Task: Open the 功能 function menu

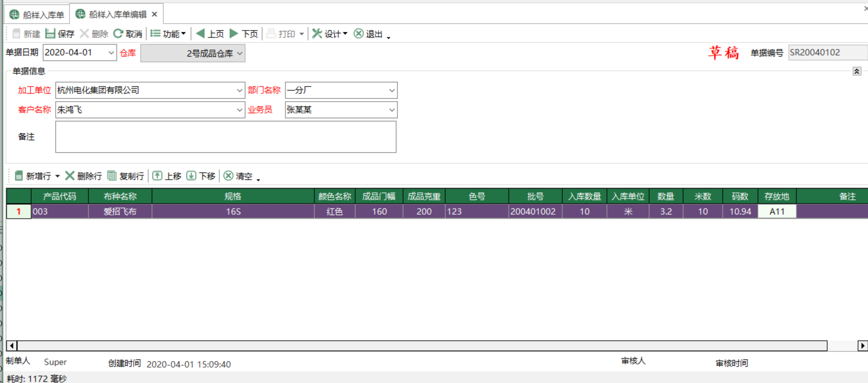Action: point(168,34)
